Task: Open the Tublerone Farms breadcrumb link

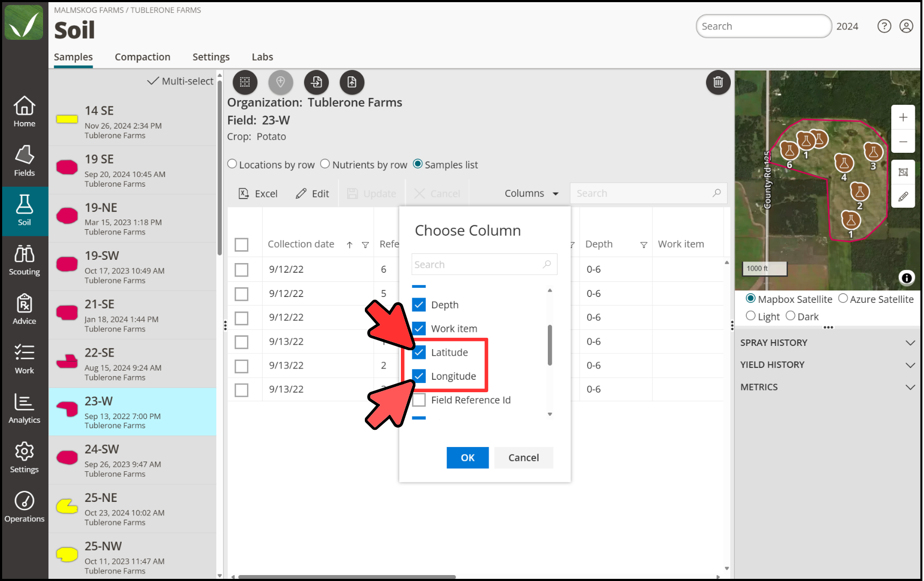Action: click(166, 10)
